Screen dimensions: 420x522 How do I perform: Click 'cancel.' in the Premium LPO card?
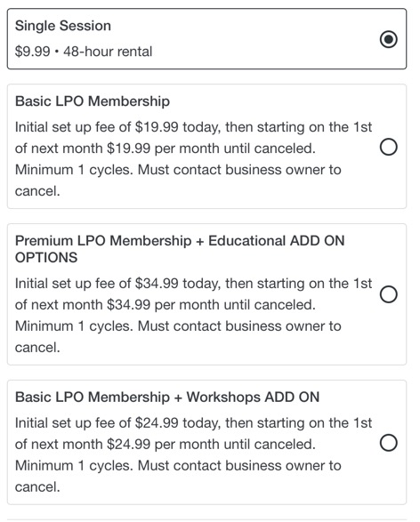pyautogui.click(x=37, y=348)
